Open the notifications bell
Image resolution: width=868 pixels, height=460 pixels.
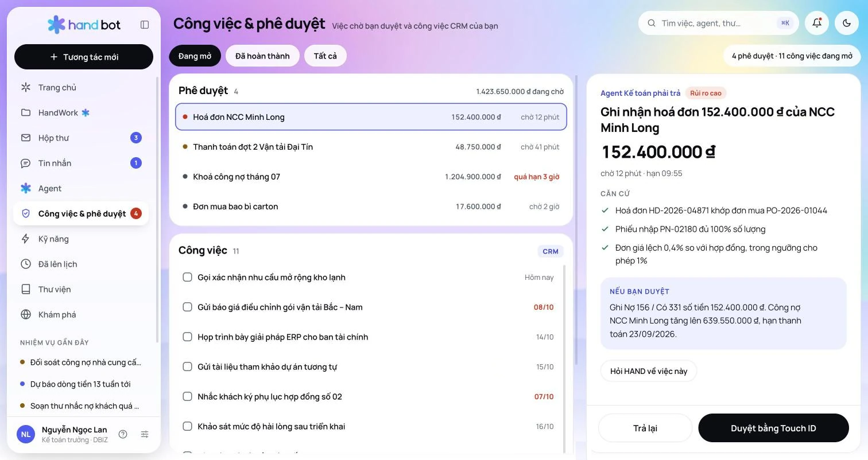coord(817,23)
